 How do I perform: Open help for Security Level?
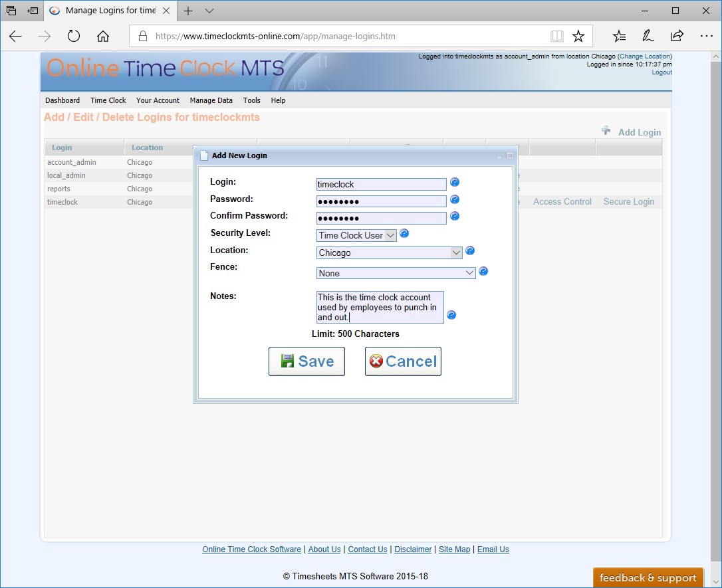pyautogui.click(x=404, y=233)
